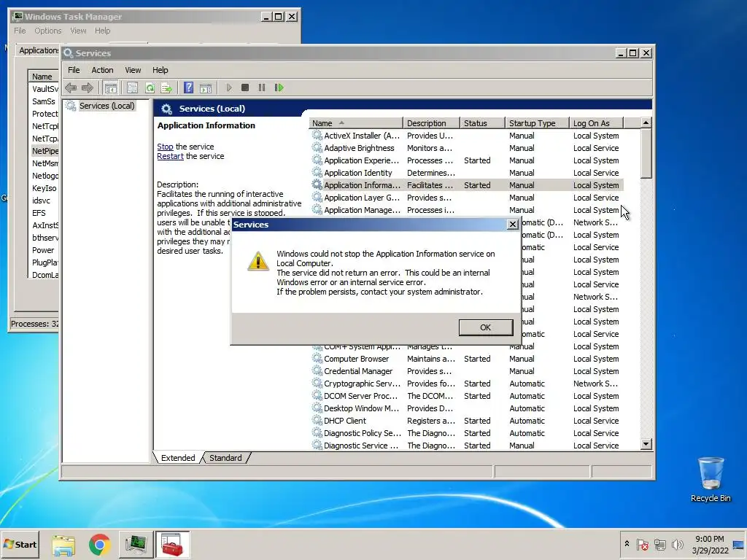Image resolution: width=747 pixels, height=560 pixels.
Task: Open the Windows Start button
Action: [x=20, y=544]
